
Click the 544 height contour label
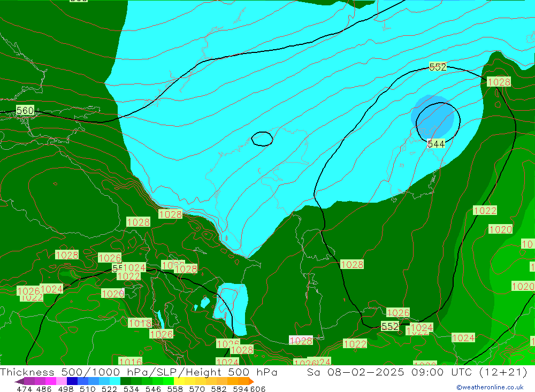(436, 144)
